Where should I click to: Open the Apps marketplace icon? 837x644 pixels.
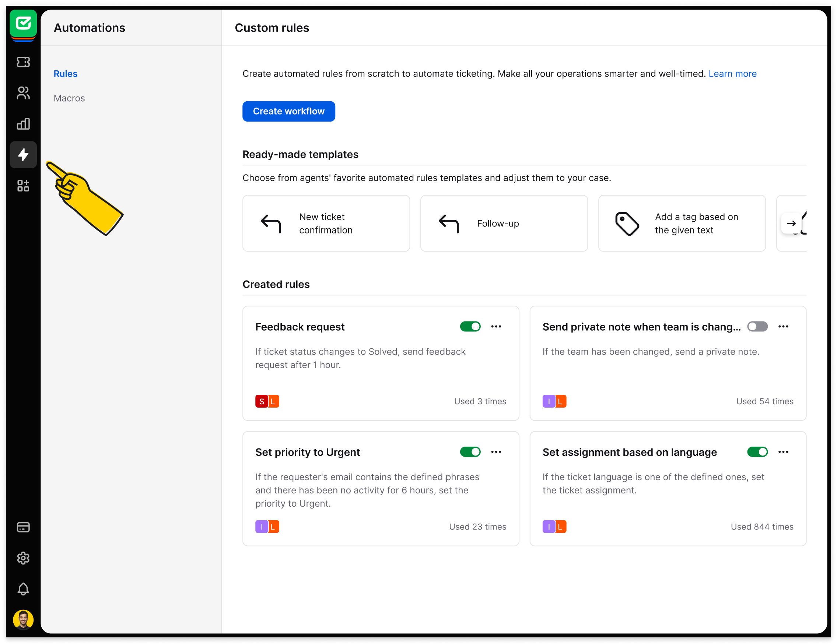[x=23, y=186]
